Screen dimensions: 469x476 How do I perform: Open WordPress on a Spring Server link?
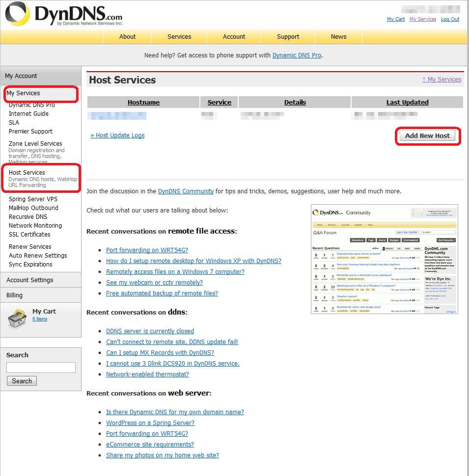[150, 423]
